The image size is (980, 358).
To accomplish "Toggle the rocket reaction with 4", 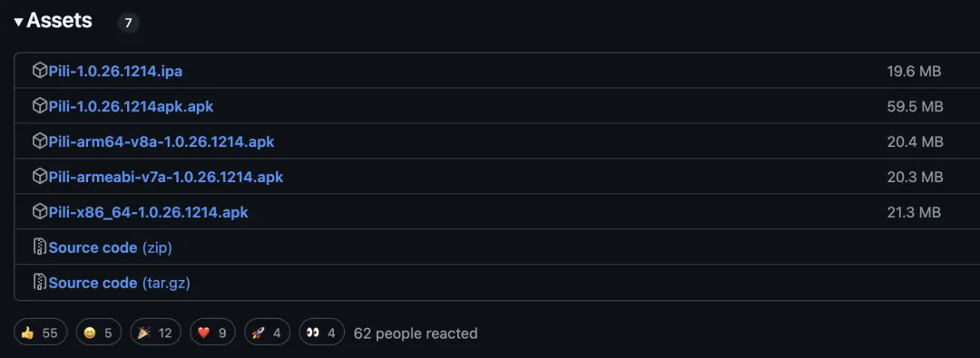I will [267, 333].
